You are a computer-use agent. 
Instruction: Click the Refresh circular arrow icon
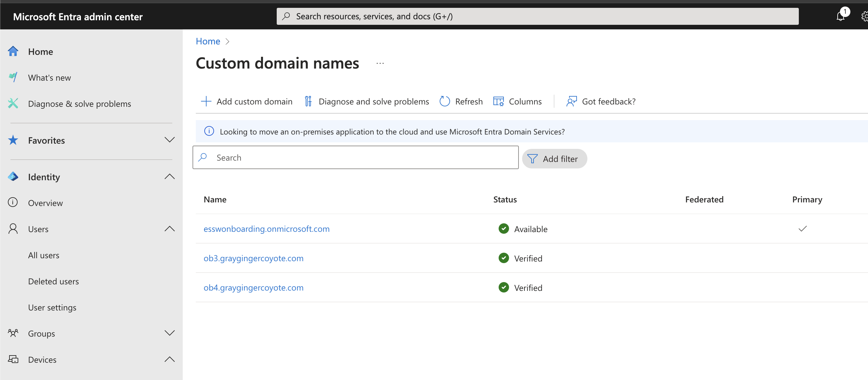tap(444, 101)
